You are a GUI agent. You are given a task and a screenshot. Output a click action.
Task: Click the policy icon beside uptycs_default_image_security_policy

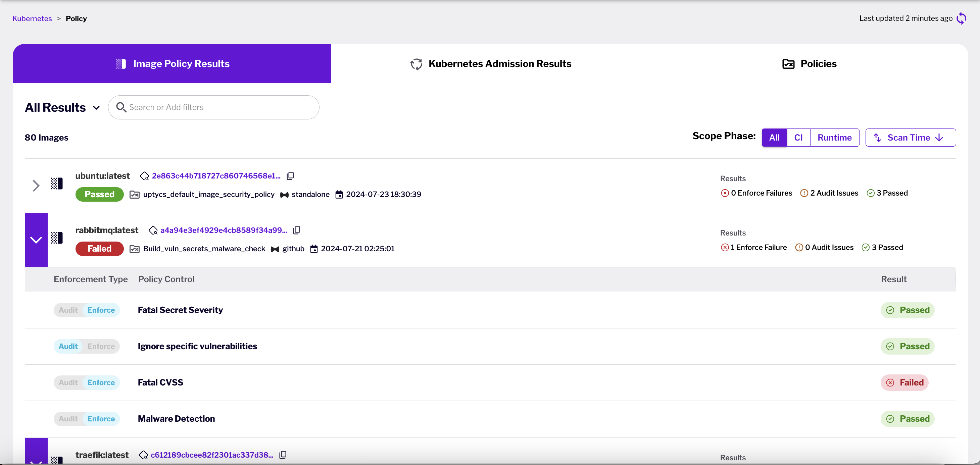134,195
